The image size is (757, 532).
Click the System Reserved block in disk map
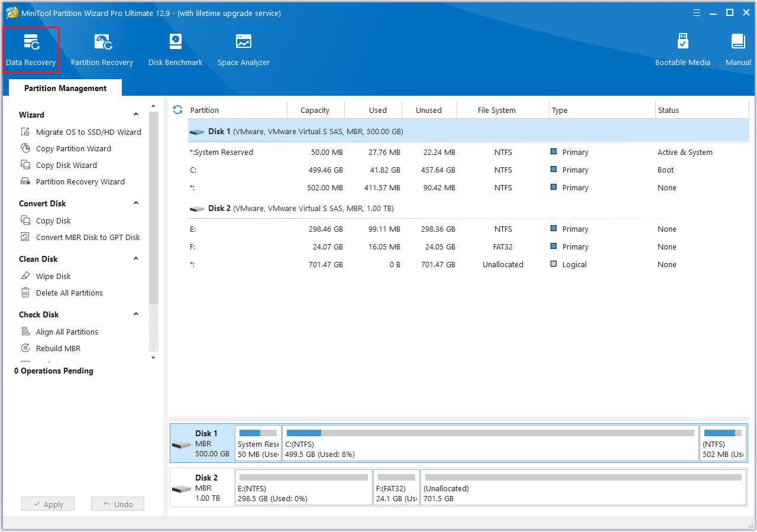coord(258,443)
